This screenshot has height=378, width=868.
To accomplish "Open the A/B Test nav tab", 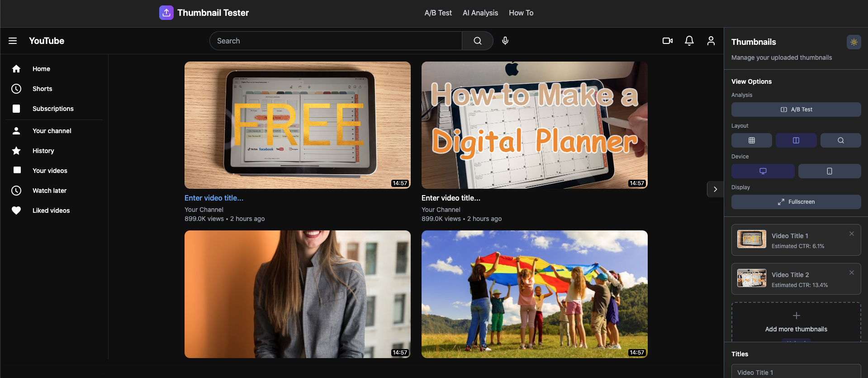I will [x=438, y=13].
